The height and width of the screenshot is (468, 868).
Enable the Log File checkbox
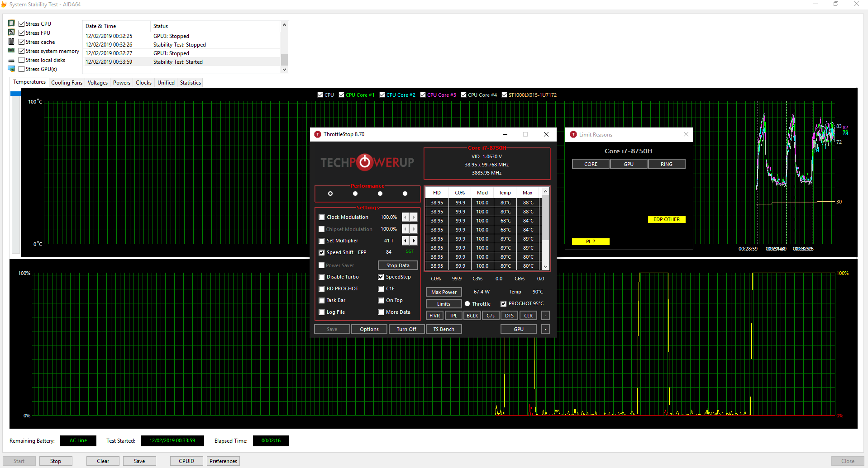tap(322, 312)
